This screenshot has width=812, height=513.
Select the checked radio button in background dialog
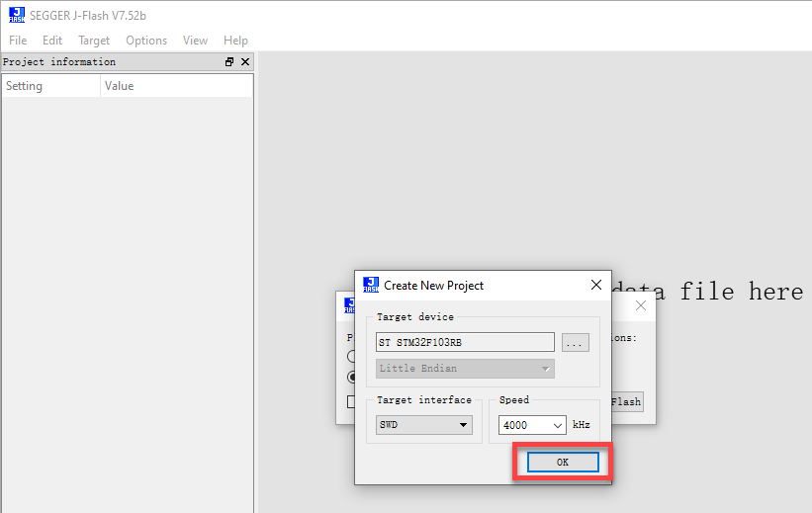[351, 377]
